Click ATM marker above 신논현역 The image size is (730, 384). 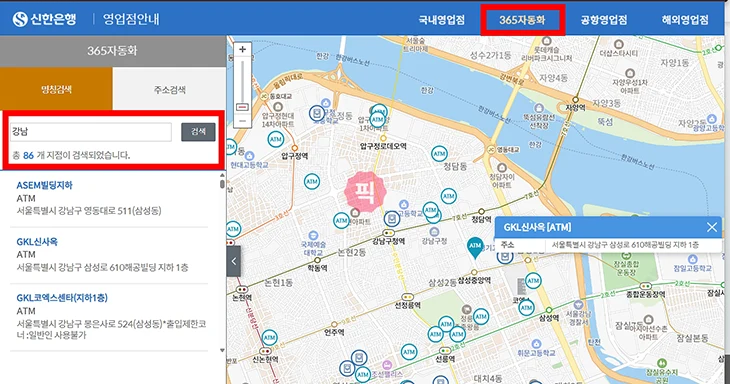(270, 338)
